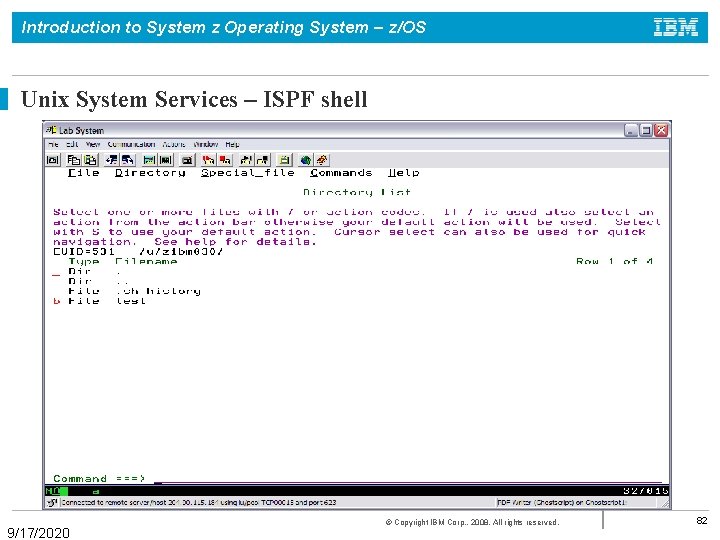Image resolution: width=720 pixels, height=540 pixels.
Task: Click the globe Support toolbar icon
Action: [x=305, y=160]
